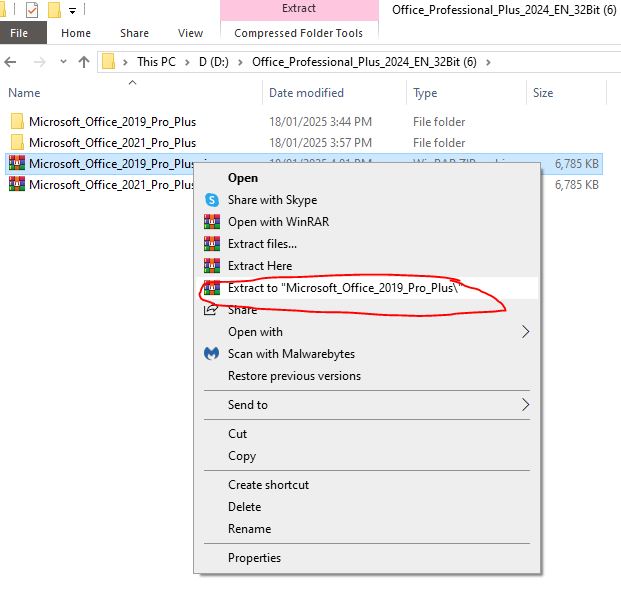Sort by the Date modified column header
Screen dimensions: 621x590
(306, 93)
